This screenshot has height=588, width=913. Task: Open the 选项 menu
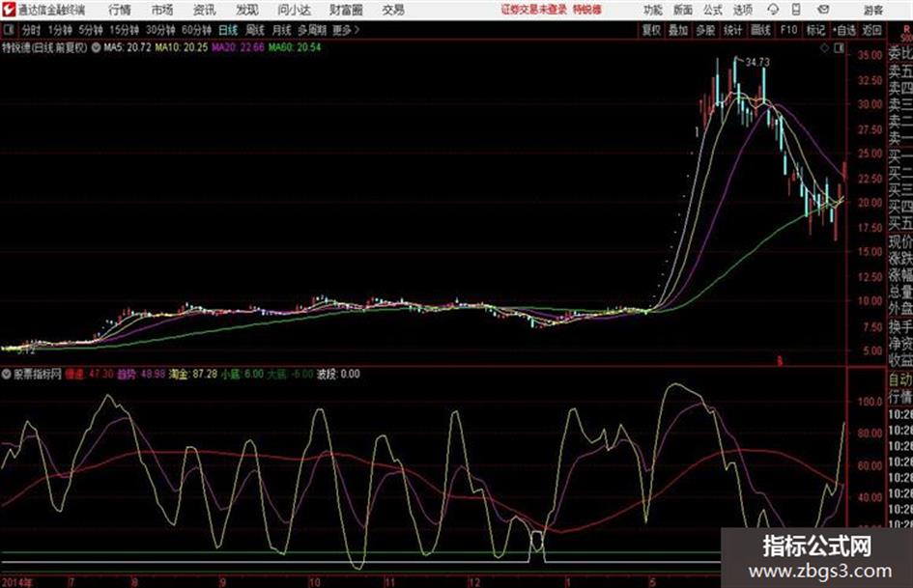pos(743,10)
